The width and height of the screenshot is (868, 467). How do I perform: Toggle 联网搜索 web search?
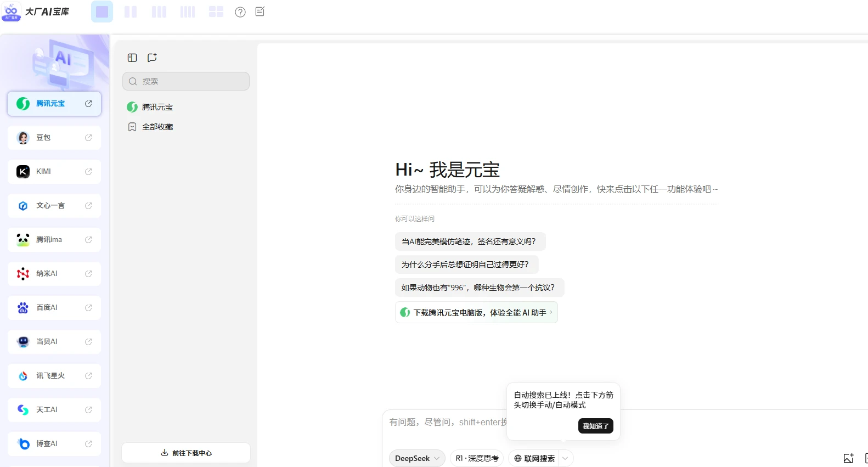534,458
